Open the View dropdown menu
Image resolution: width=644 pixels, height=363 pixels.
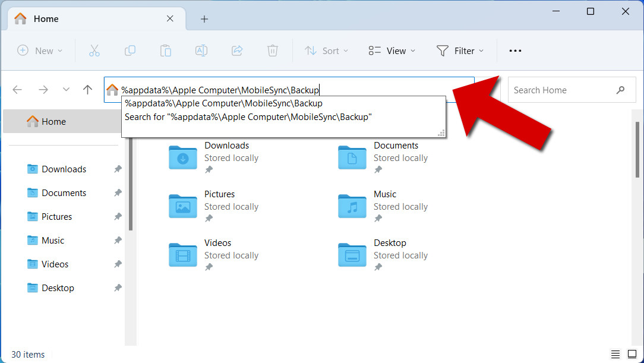pos(392,50)
